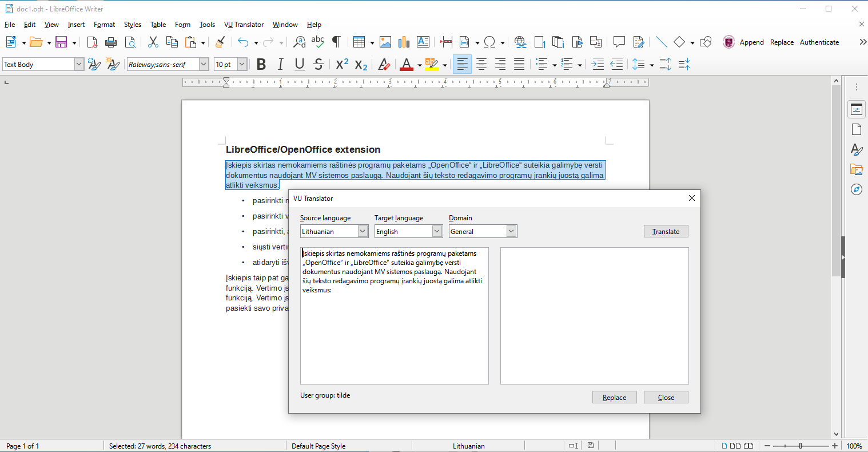Click Replace button in VU Translator dialog

[615, 397]
